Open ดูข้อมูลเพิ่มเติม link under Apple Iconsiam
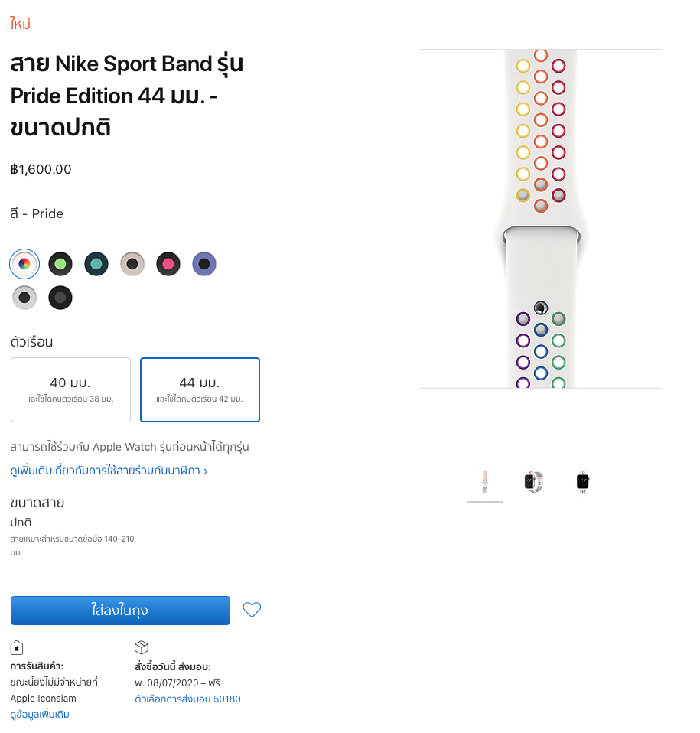Screen dimensions: 700x733 pyautogui.click(x=40, y=714)
